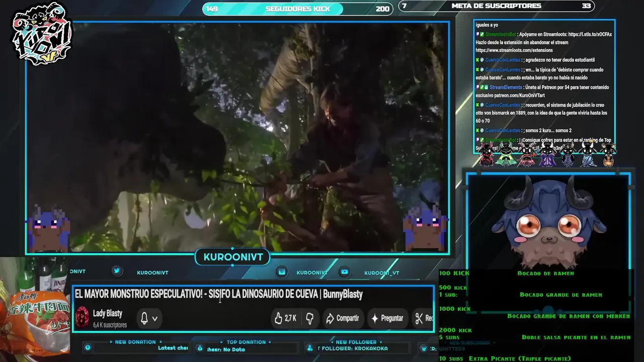
Task: Click the person icon beside New Follower
Action: tap(310, 348)
